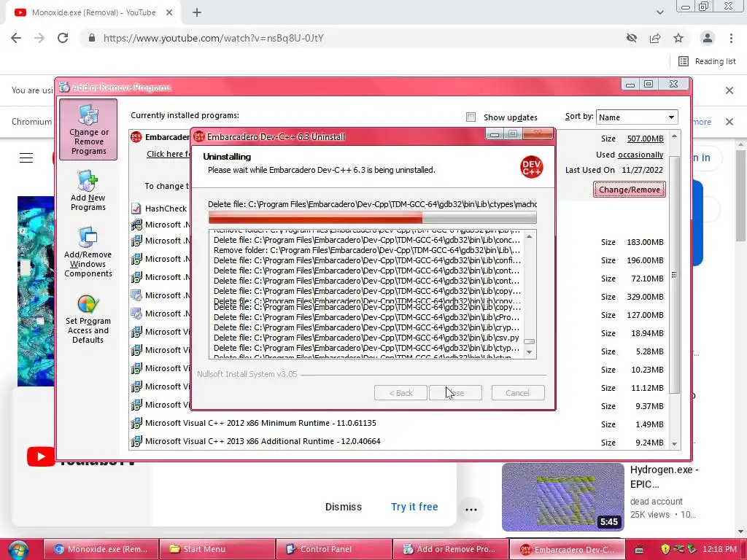
Task: Open the Sort by Name dropdown
Action: pyautogui.click(x=636, y=117)
